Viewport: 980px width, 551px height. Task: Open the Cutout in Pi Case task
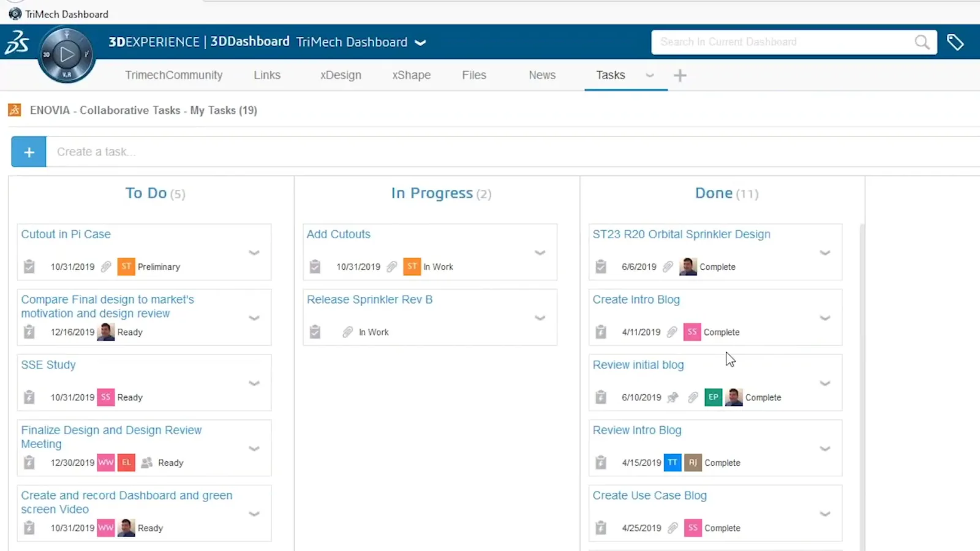(x=66, y=234)
